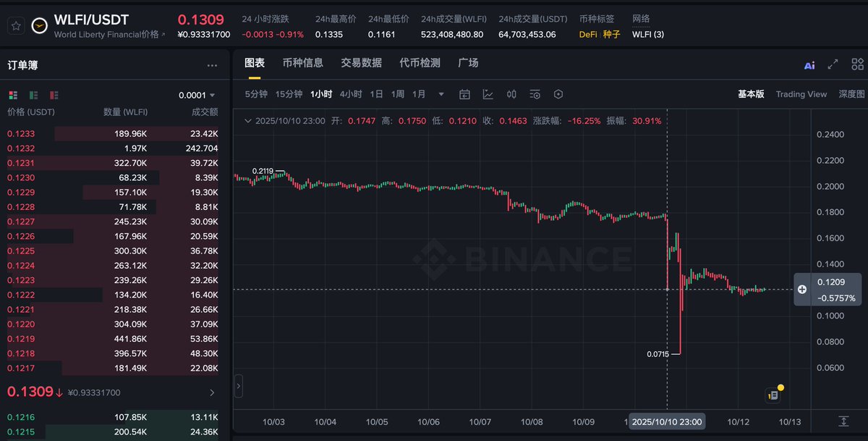
Task: Select the 1月 interval
Action: (x=419, y=94)
